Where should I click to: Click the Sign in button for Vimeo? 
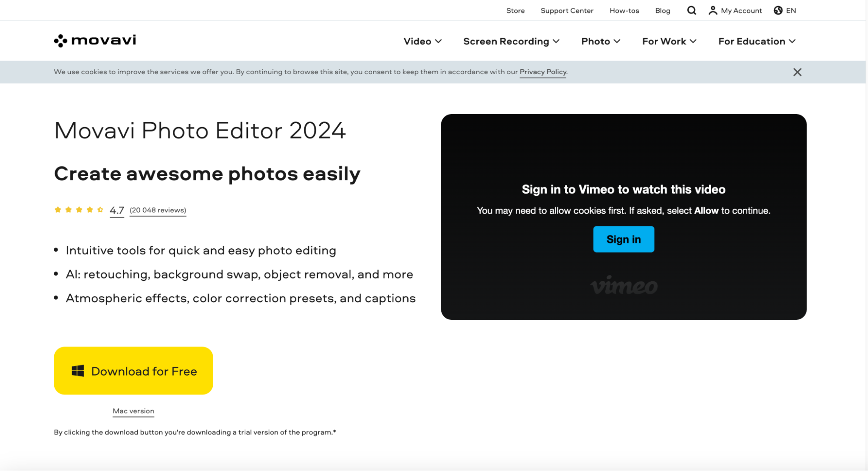click(x=624, y=239)
